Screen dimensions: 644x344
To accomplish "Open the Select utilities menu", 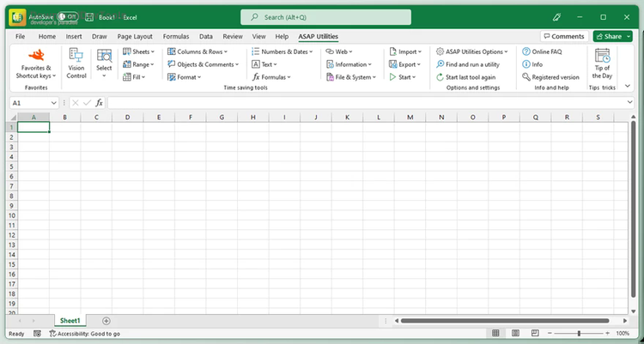I will pos(104,63).
